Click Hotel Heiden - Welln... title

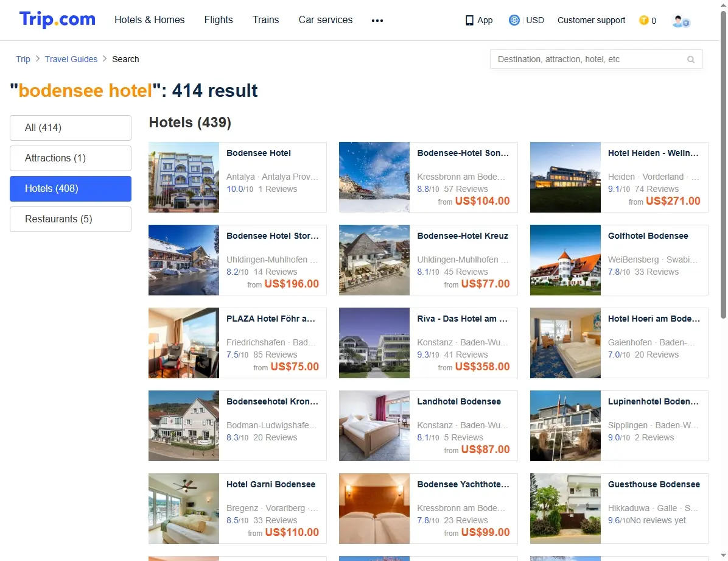(653, 153)
